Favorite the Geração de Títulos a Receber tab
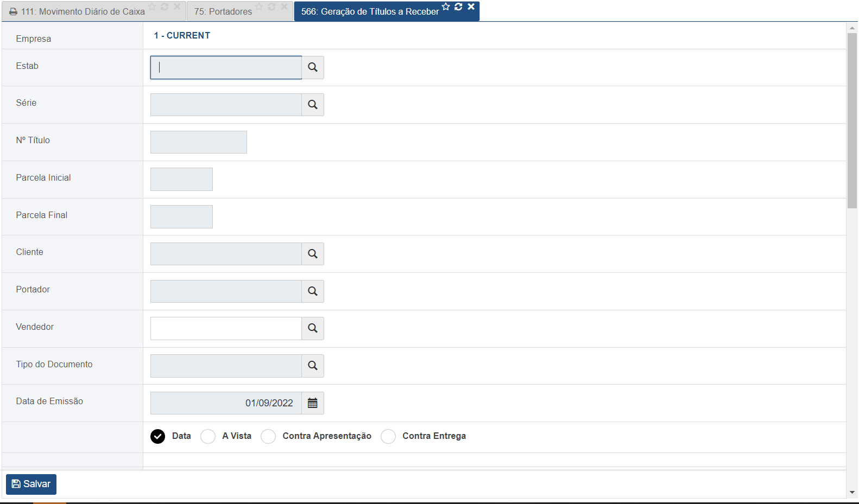 446,7
